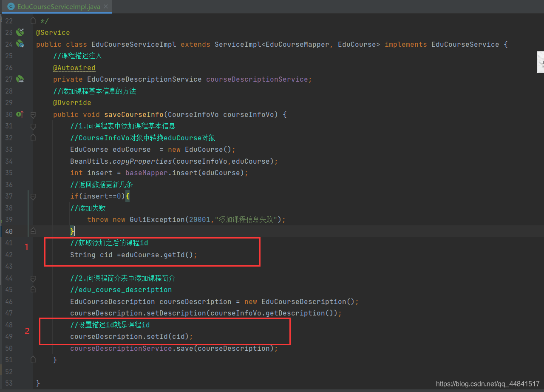Collapse the if block fold on line 37
The image size is (544, 392).
pos(33,196)
